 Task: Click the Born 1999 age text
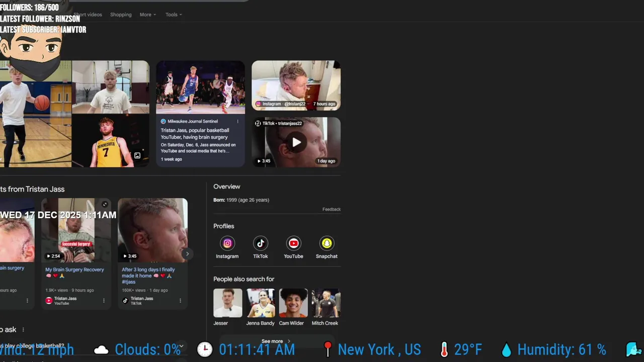pyautogui.click(x=241, y=200)
